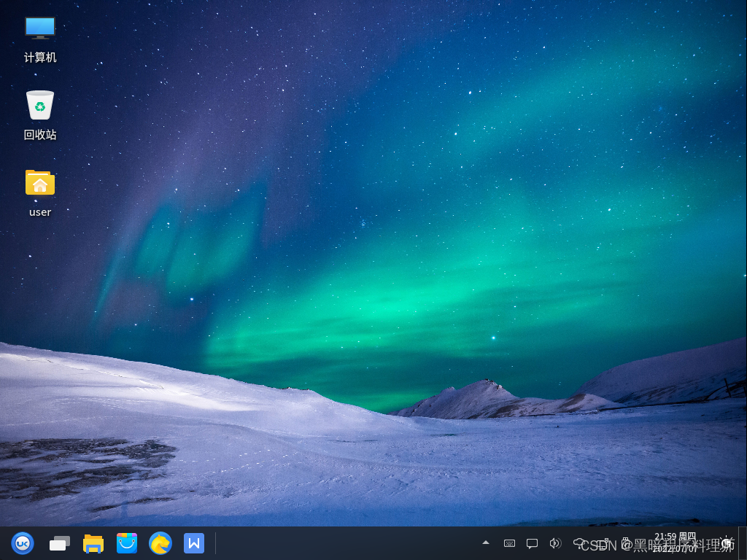The image size is (747, 560).
Task: Expand the hidden system tray arrow
Action: click(x=486, y=542)
